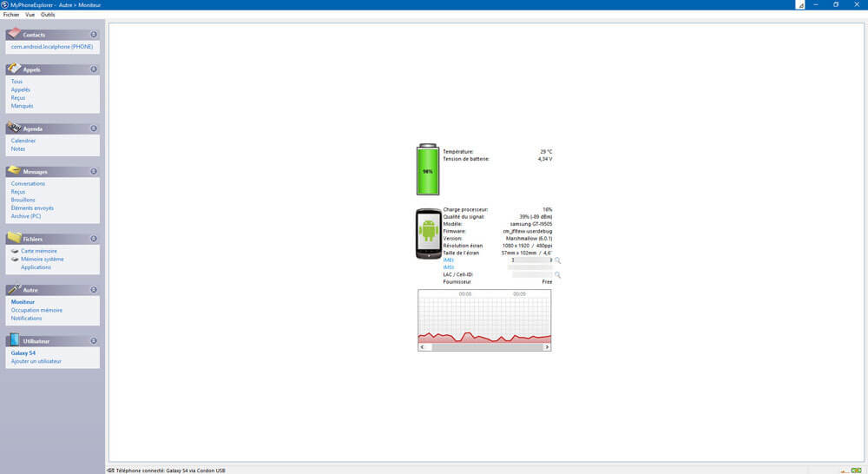The image size is (868, 474).
Task: Click the Version value Marshmallow (6.0.1)
Action: [x=529, y=239]
